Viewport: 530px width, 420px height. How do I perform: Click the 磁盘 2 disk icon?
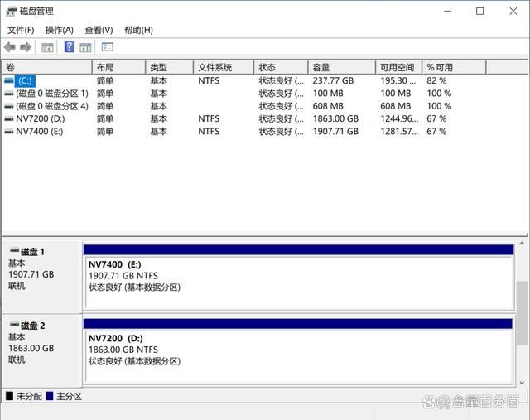pyautogui.click(x=14, y=326)
